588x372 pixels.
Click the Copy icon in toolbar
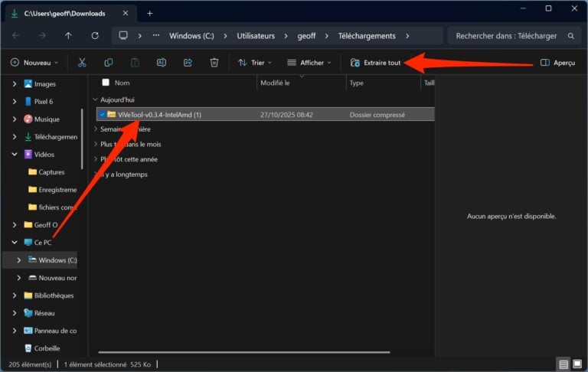coord(108,63)
